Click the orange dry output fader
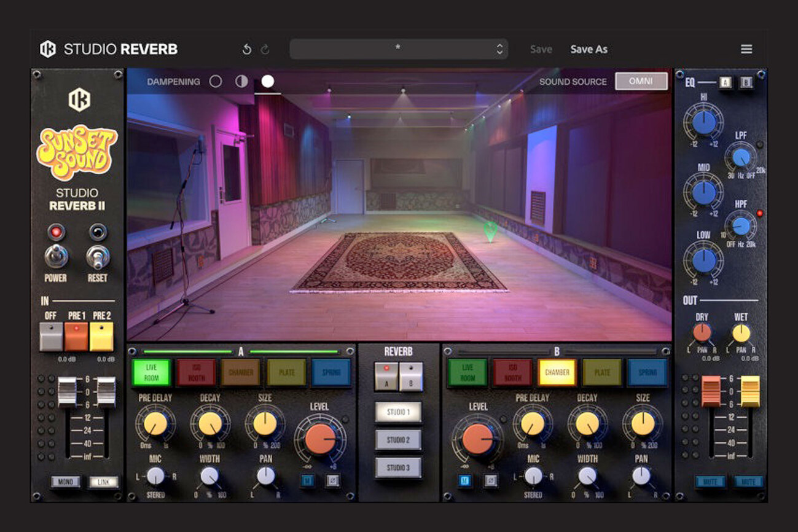The width and height of the screenshot is (798, 532). pyautogui.click(x=711, y=392)
